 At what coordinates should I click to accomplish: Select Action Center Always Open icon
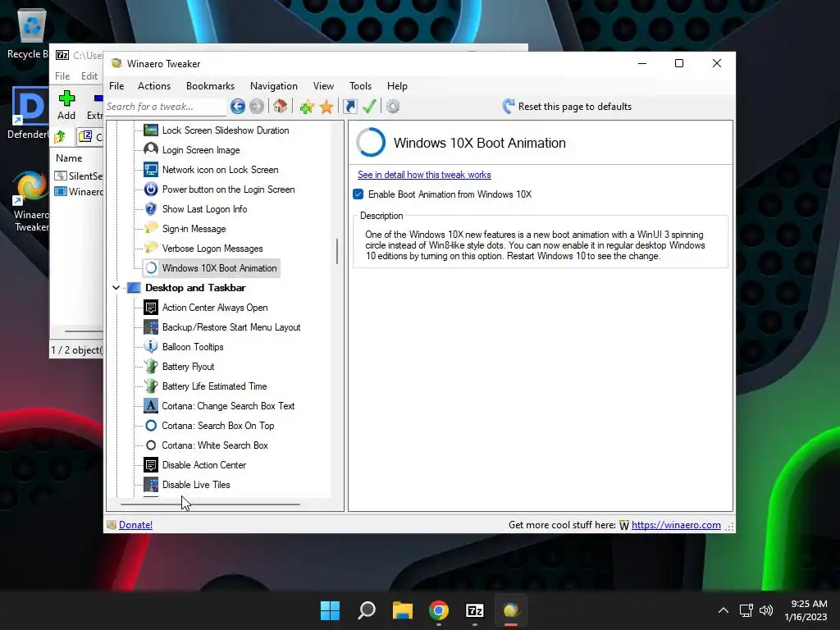click(151, 308)
